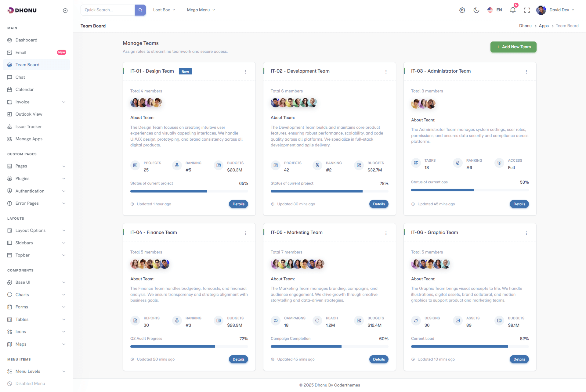Open Chat from the sidebar

(20, 77)
